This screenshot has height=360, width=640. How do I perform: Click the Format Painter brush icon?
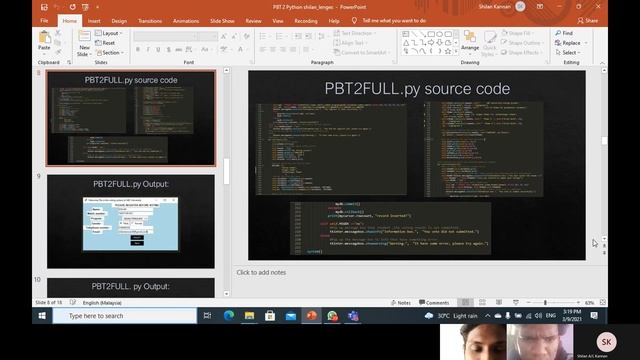pyautogui.click(x=58, y=52)
